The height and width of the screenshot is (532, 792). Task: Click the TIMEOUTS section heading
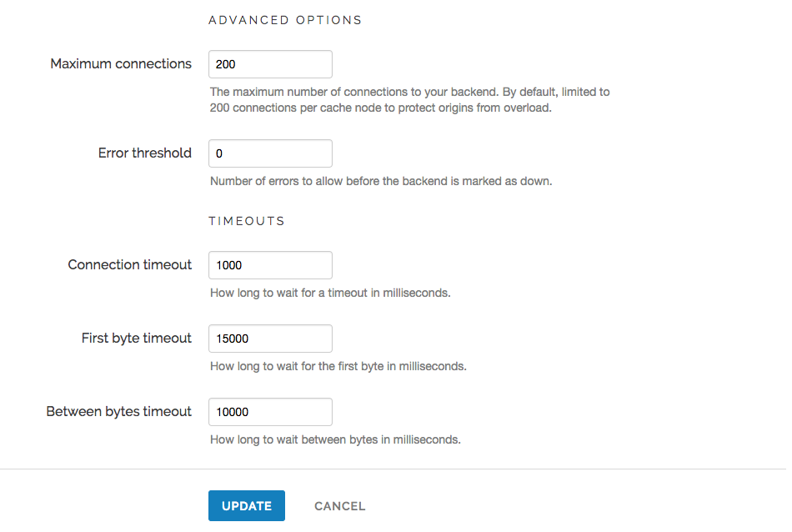pos(247,221)
